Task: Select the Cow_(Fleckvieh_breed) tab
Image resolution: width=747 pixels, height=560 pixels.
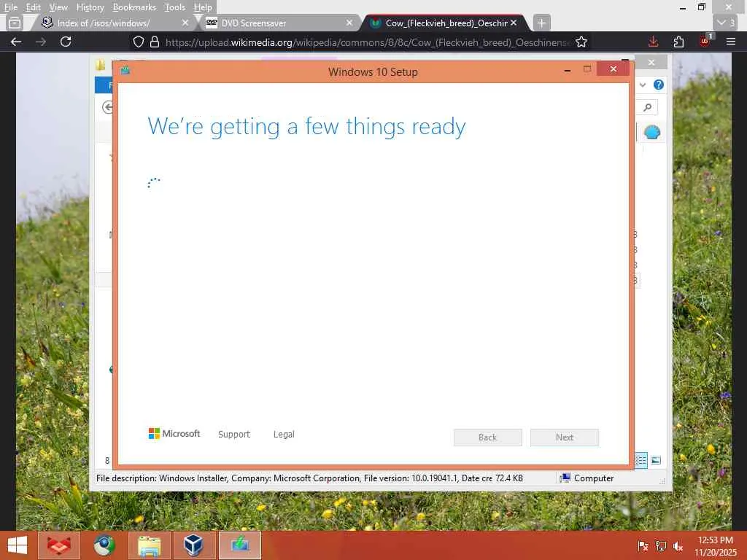Action: click(x=446, y=23)
